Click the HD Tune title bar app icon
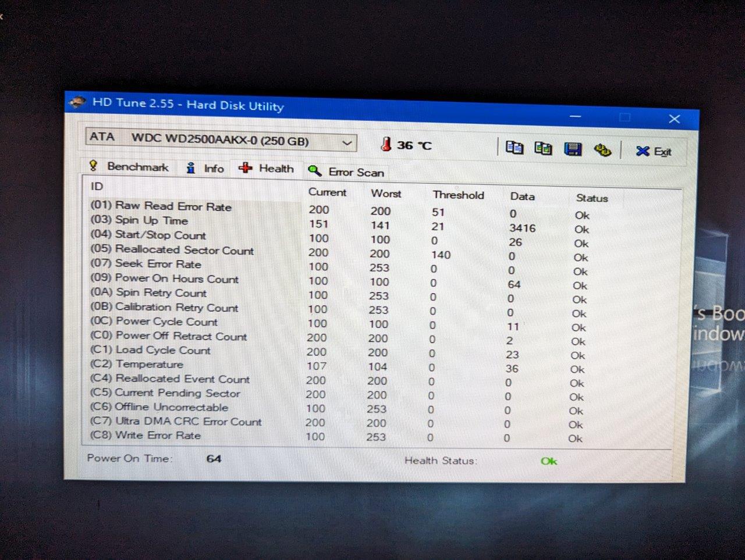The image size is (745, 560). coord(77,102)
